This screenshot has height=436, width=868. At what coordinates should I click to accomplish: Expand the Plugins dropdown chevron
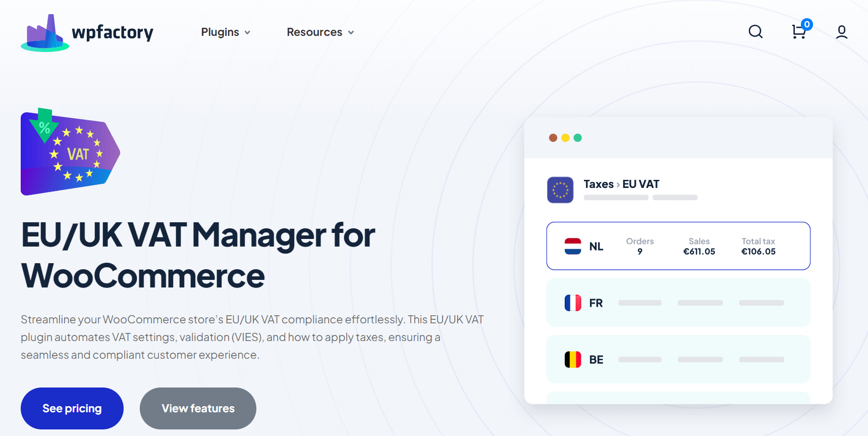(247, 33)
